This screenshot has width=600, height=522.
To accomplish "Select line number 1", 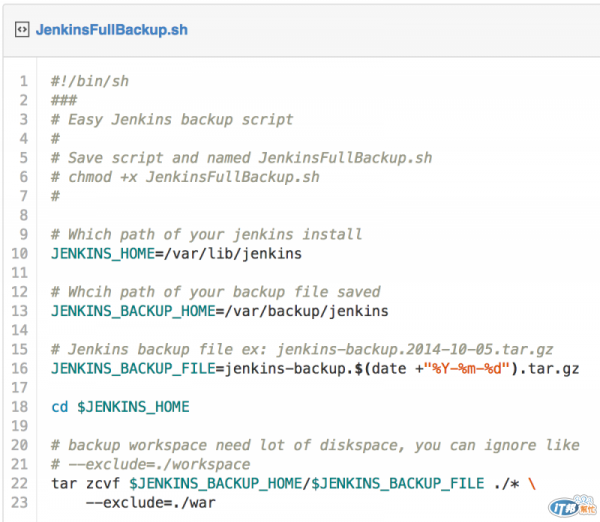I will point(24,81).
